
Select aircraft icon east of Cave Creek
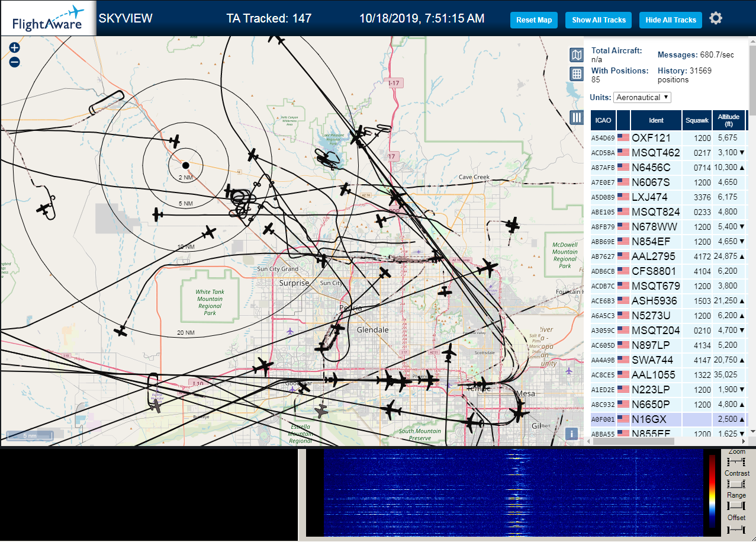pyautogui.click(x=512, y=225)
